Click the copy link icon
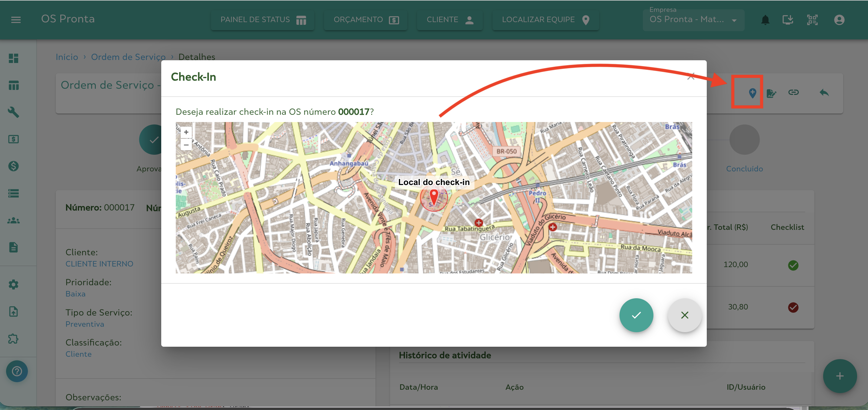This screenshot has width=868, height=410. 793,92
